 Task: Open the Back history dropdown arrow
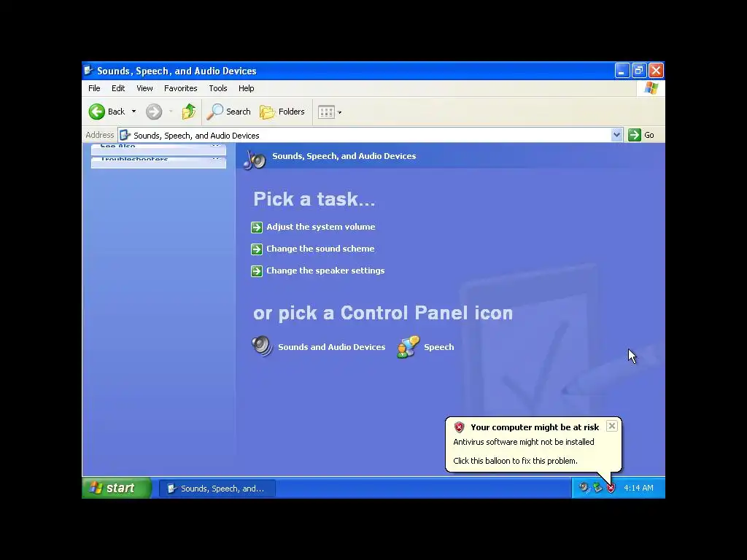pyautogui.click(x=134, y=112)
